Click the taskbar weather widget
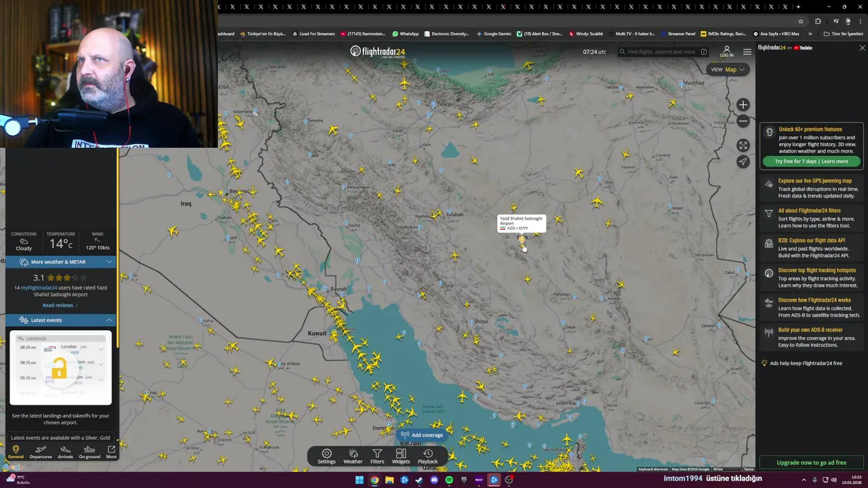The width and height of the screenshot is (868, 488). 18,480
